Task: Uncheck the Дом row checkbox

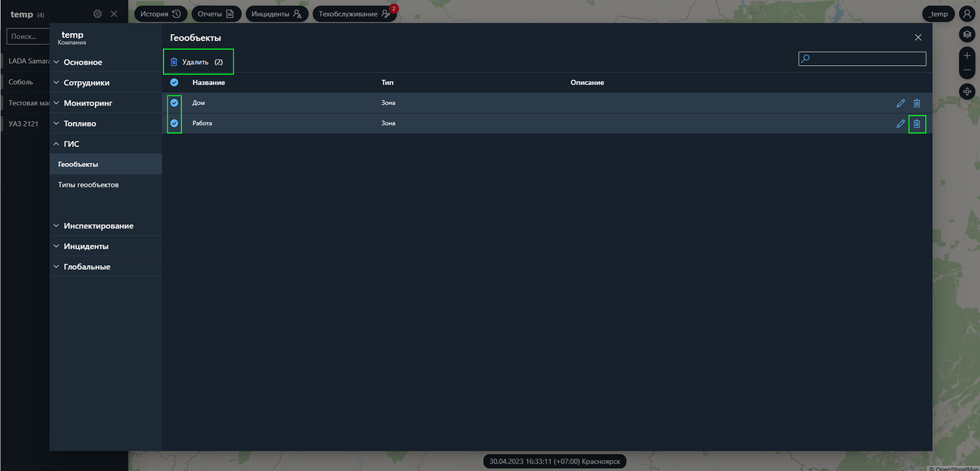Action: (x=174, y=103)
